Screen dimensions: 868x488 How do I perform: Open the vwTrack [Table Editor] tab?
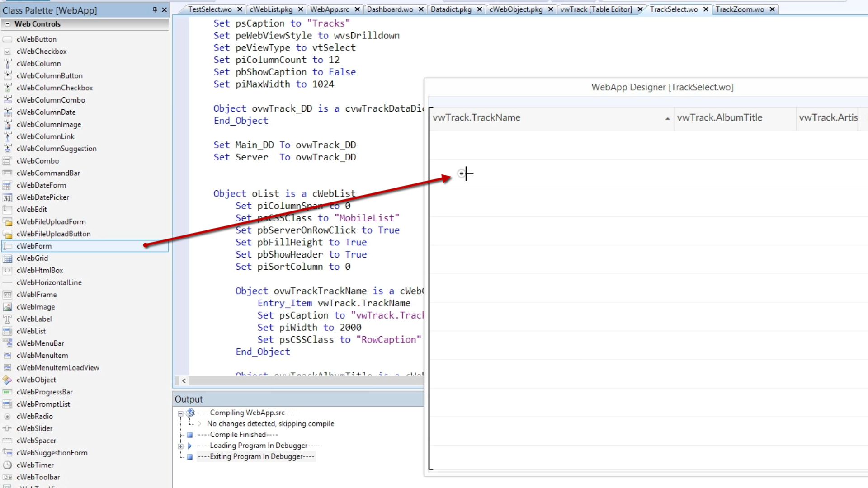[x=596, y=9]
